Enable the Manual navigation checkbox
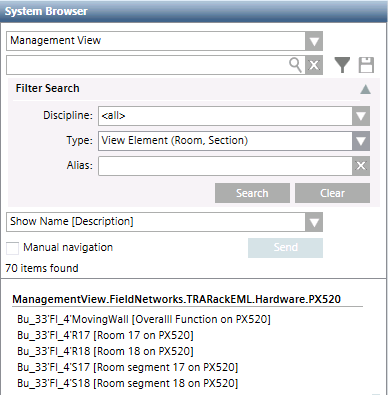The image size is (388, 395). [x=13, y=248]
